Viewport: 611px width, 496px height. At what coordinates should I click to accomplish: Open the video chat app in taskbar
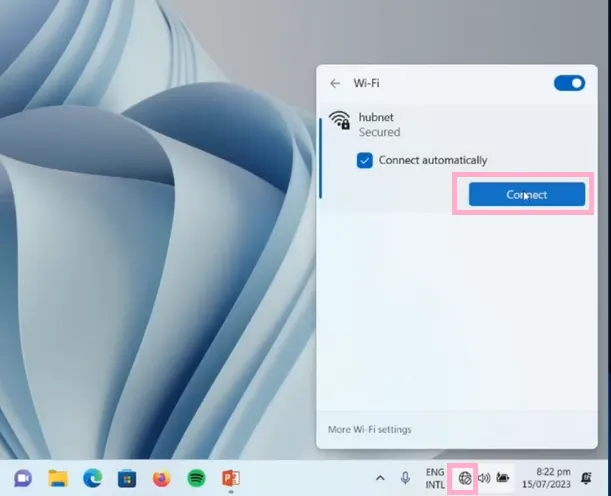[x=21, y=478]
